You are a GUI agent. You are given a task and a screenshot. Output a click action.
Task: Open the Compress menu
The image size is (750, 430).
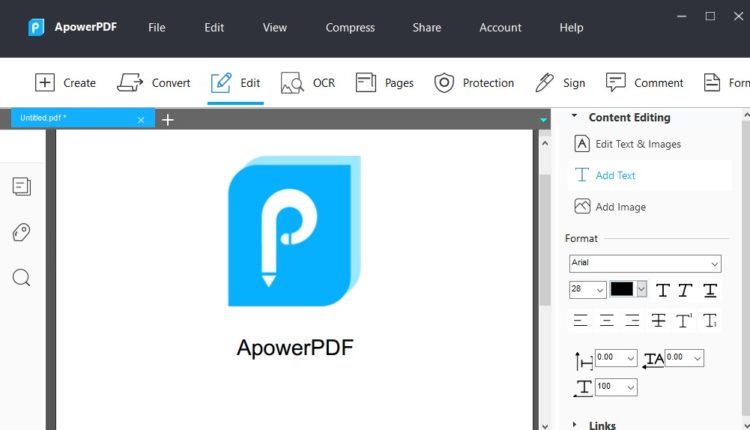(x=350, y=28)
